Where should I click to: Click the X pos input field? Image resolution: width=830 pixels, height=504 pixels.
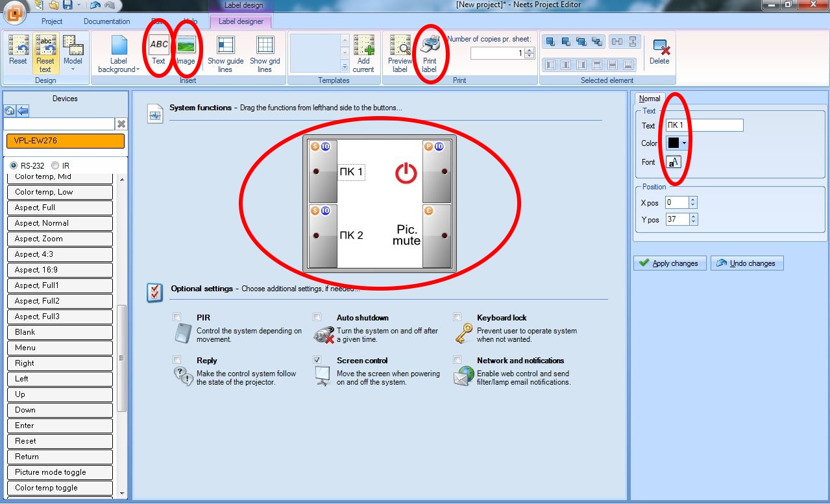click(677, 203)
